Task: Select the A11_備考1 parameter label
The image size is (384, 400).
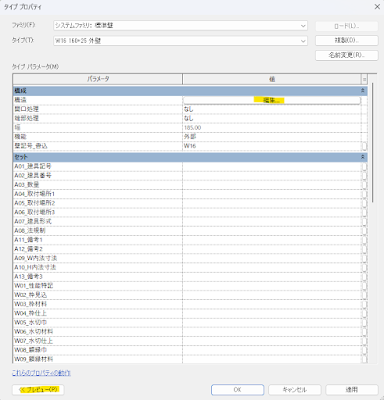Action: pos(28,240)
